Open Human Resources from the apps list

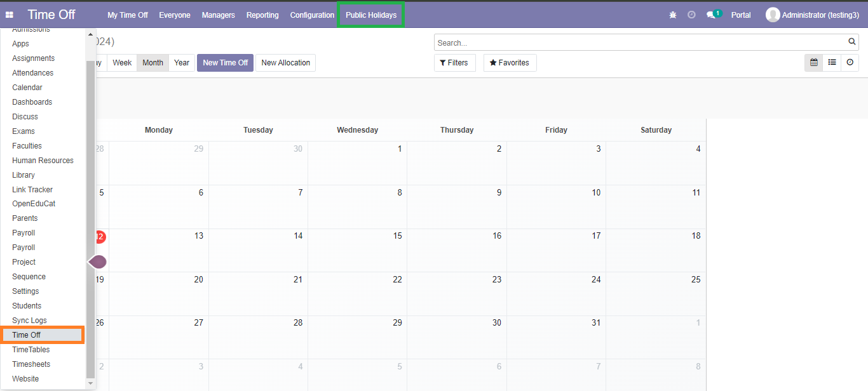43,161
